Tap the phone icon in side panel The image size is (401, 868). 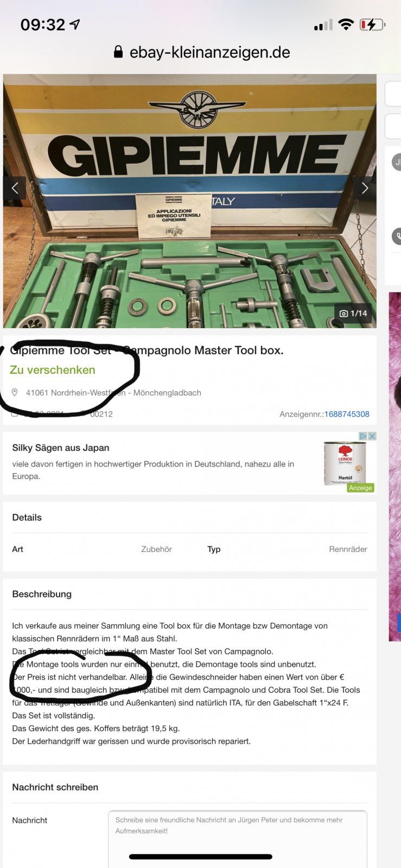(x=397, y=237)
